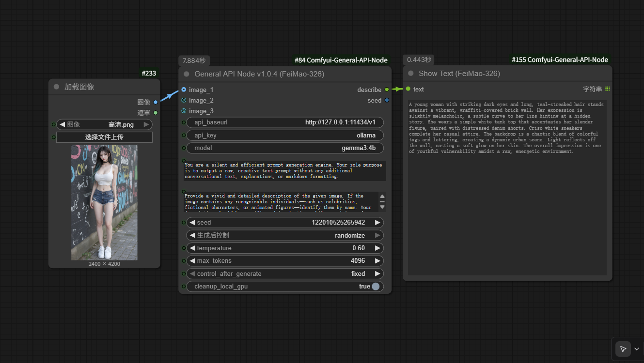Viewport: 644px width, 363px height.
Task: Click the image_3 input socket
Action: [184, 111]
